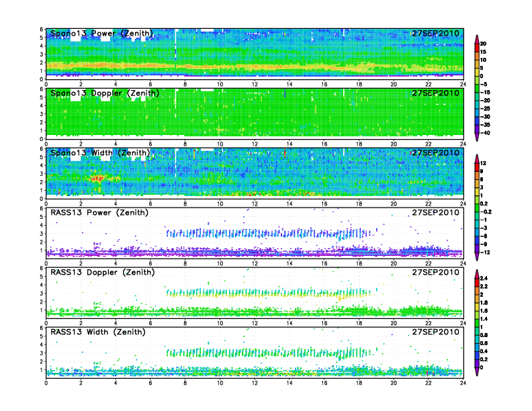Screen dimensions: 532x411
Task: Click the "Spano13 Width (Zenith)" panel title
Action: point(101,153)
